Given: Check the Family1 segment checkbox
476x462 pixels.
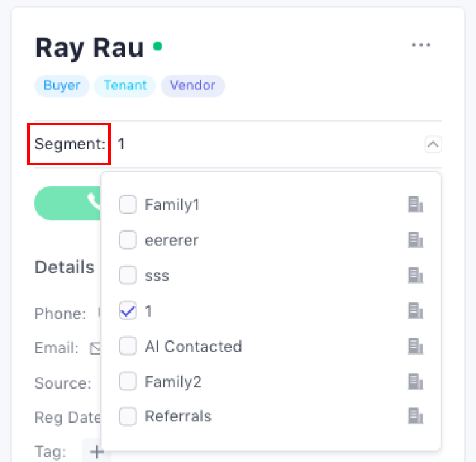Looking at the screenshot, I should [128, 205].
